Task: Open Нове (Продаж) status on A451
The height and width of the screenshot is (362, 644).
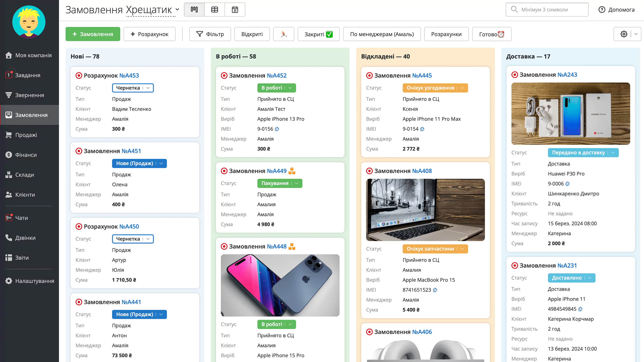Action: [139, 163]
